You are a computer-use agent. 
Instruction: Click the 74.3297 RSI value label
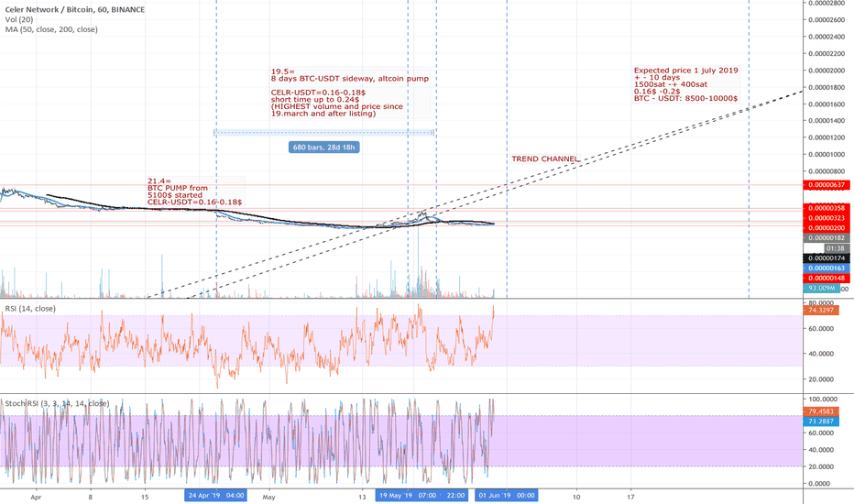coord(821,310)
